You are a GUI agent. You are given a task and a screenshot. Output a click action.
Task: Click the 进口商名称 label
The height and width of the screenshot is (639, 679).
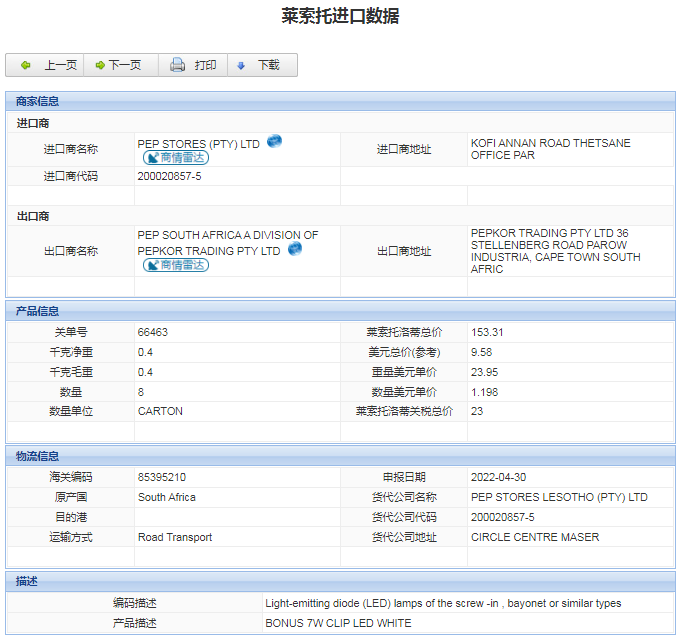pyautogui.click(x=71, y=149)
